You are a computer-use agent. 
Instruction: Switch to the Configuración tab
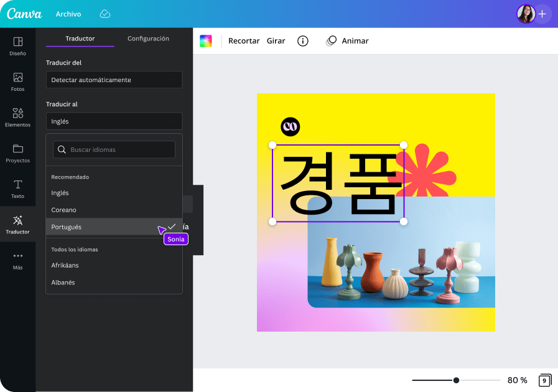(x=148, y=39)
